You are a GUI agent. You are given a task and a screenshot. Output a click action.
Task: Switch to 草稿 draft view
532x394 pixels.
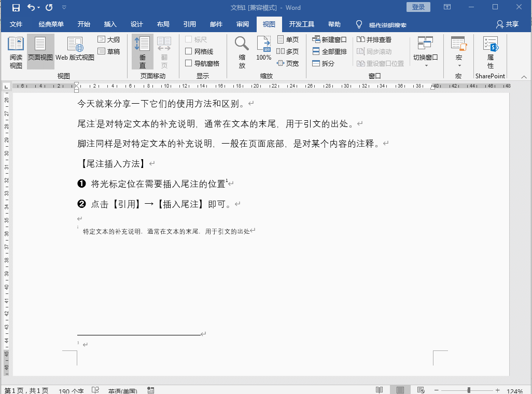click(x=108, y=52)
